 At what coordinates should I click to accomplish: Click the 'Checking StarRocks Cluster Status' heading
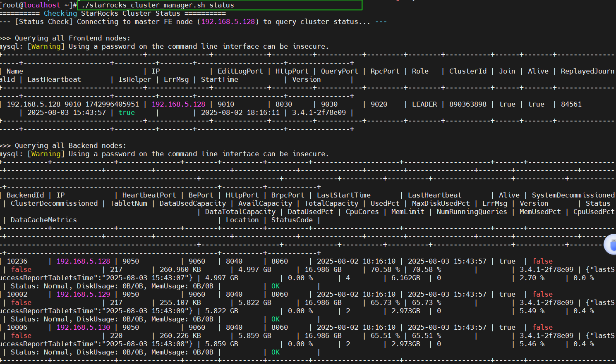[x=112, y=13]
